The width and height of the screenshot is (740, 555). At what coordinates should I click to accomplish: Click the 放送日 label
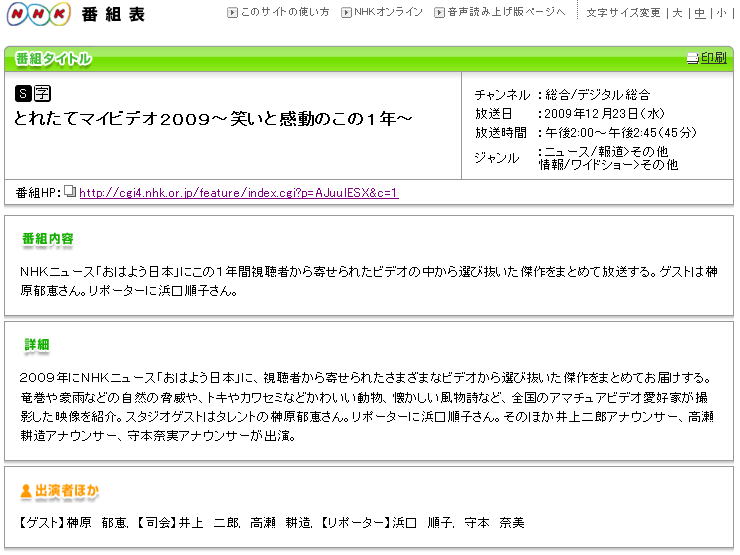494,114
